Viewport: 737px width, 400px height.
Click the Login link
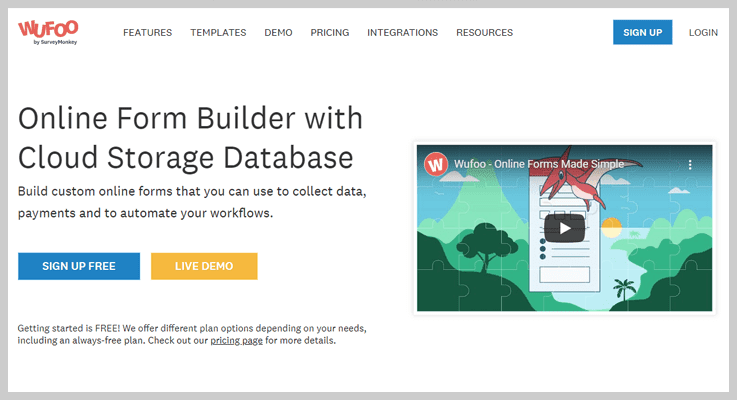pyautogui.click(x=703, y=32)
